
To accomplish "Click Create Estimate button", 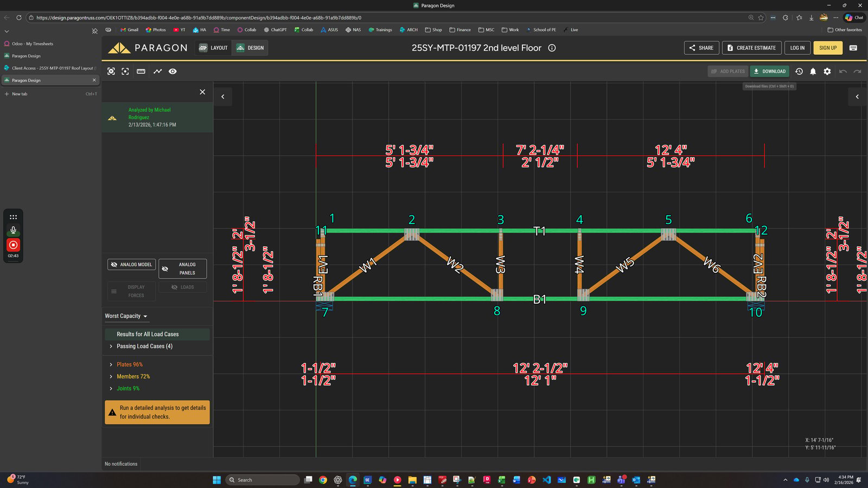I will pyautogui.click(x=752, y=48).
